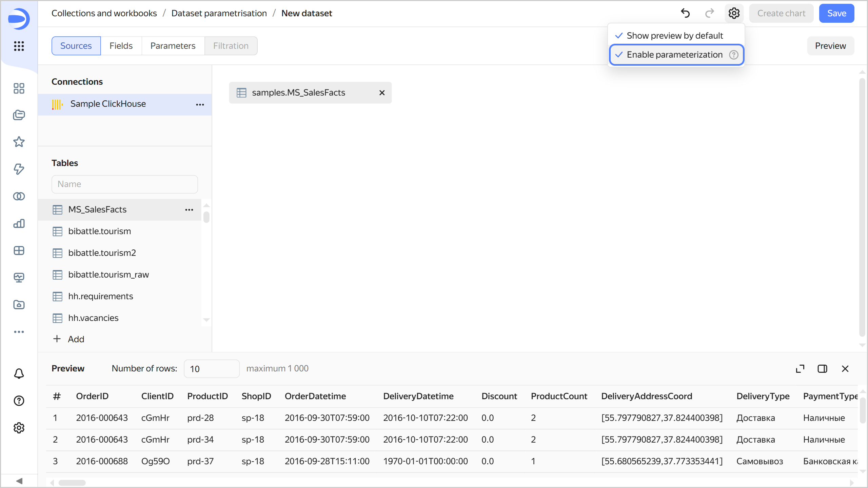Click Add to add a table
The width and height of the screenshot is (868, 488).
coord(69,339)
